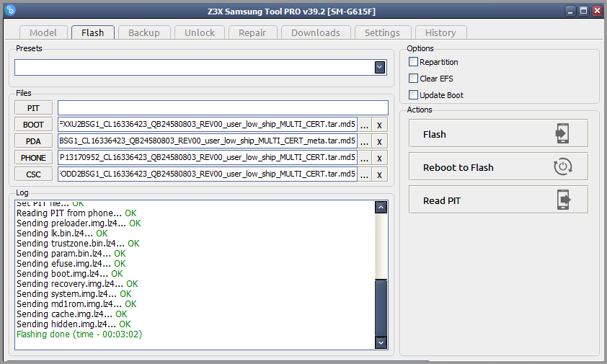Click the Flash text on the Flash button
This screenshot has height=364, width=607.
pos(435,134)
